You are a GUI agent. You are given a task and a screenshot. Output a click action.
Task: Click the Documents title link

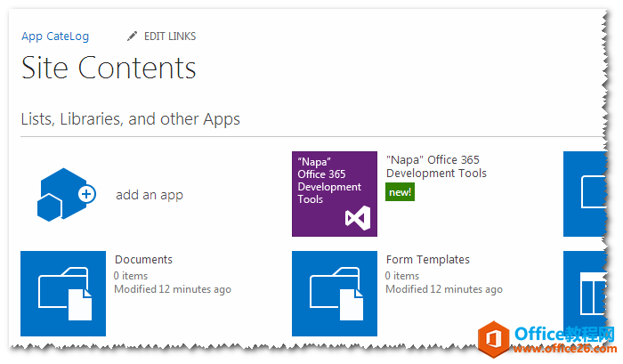(x=143, y=260)
